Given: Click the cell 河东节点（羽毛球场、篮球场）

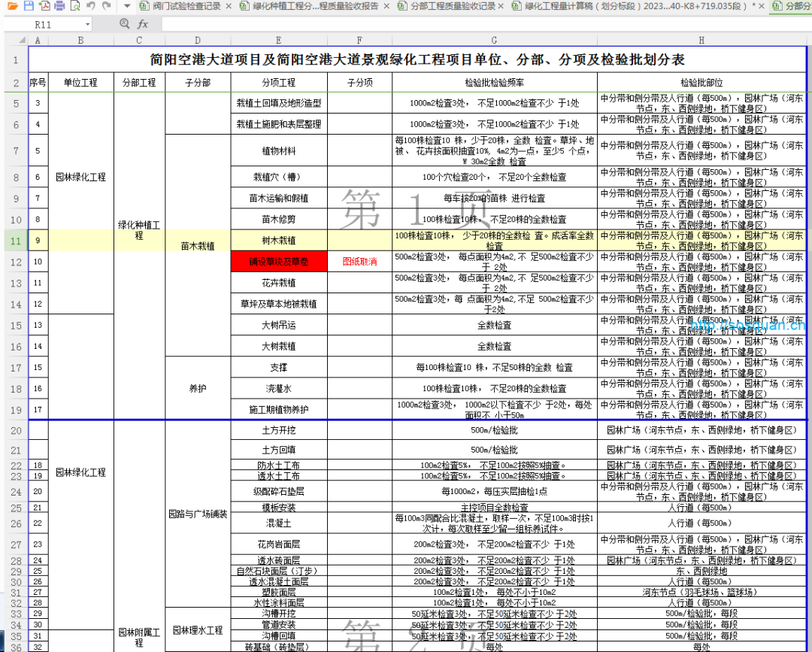Looking at the screenshot, I should (x=701, y=593).
